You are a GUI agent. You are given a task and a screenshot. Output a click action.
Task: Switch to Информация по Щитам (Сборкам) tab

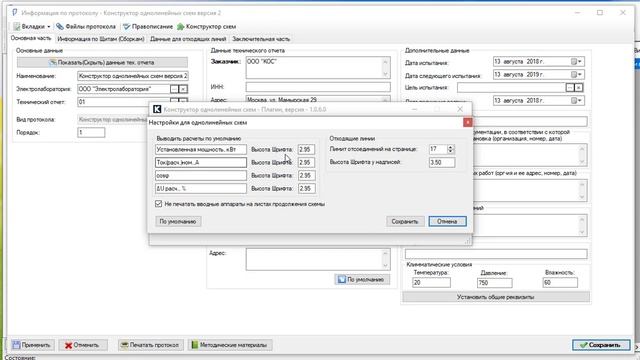(101, 39)
